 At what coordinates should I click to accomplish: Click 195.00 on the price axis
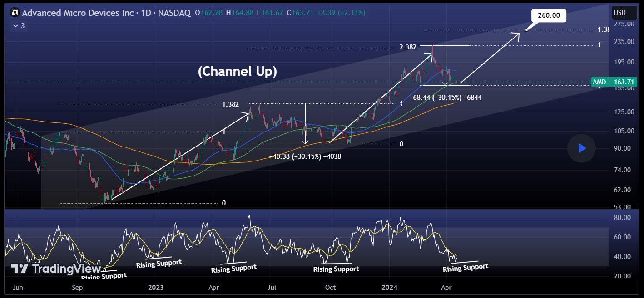click(624, 62)
